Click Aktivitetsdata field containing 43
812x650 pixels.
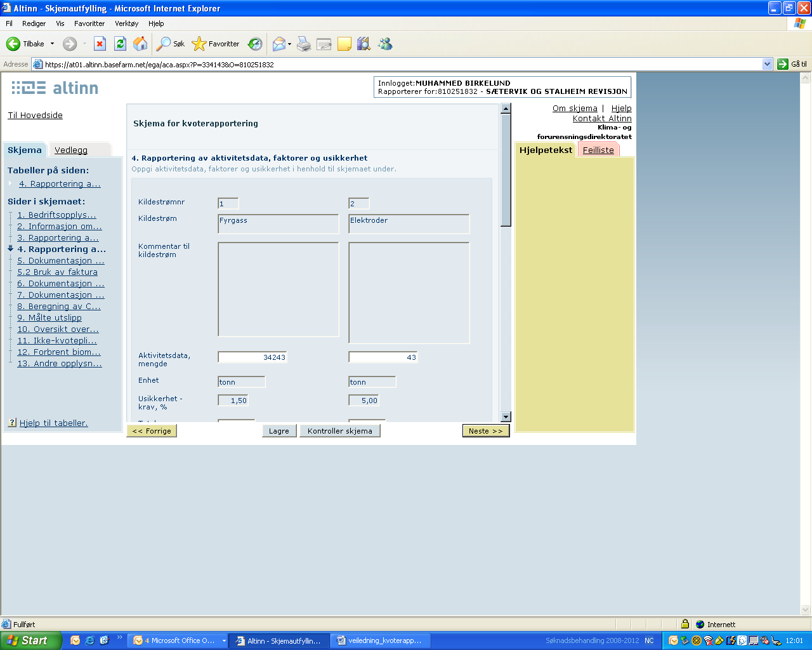point(383,357)
